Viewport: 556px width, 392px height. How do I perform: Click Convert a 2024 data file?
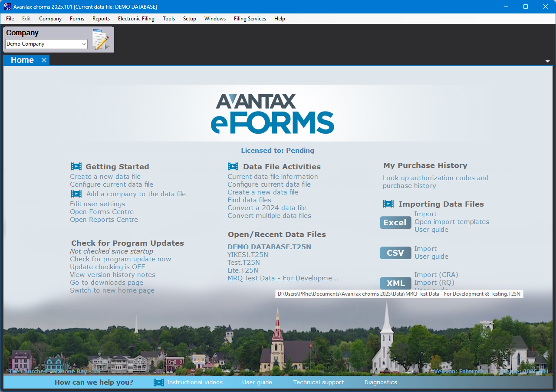(267, 208)
